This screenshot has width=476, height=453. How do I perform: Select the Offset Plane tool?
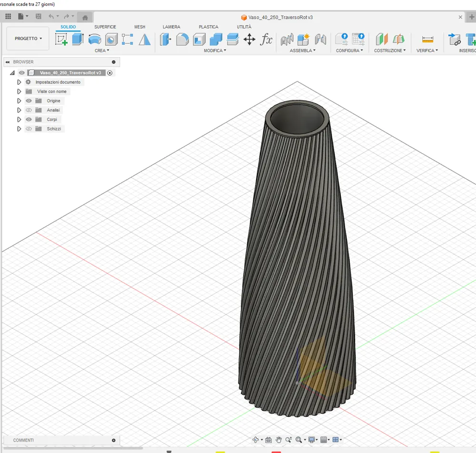(382, 40)
